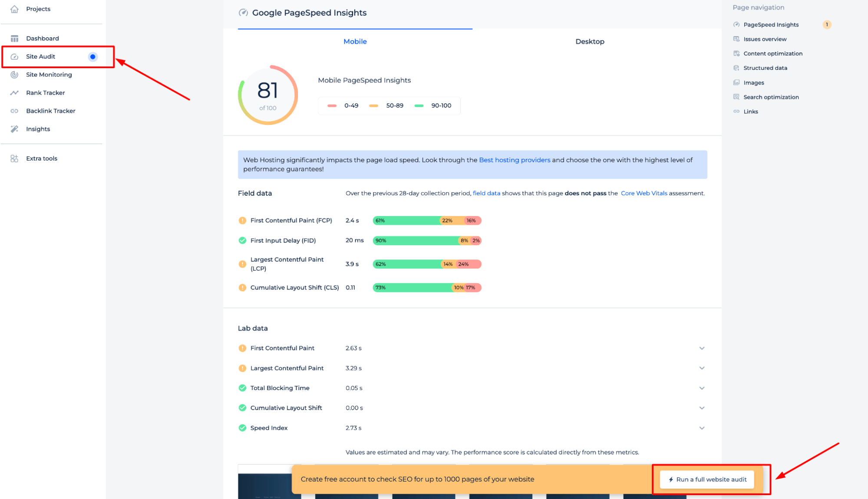Switch to the Mobile tab
The width and height of the screenshot is (868, 499).
tap(355, 42)
